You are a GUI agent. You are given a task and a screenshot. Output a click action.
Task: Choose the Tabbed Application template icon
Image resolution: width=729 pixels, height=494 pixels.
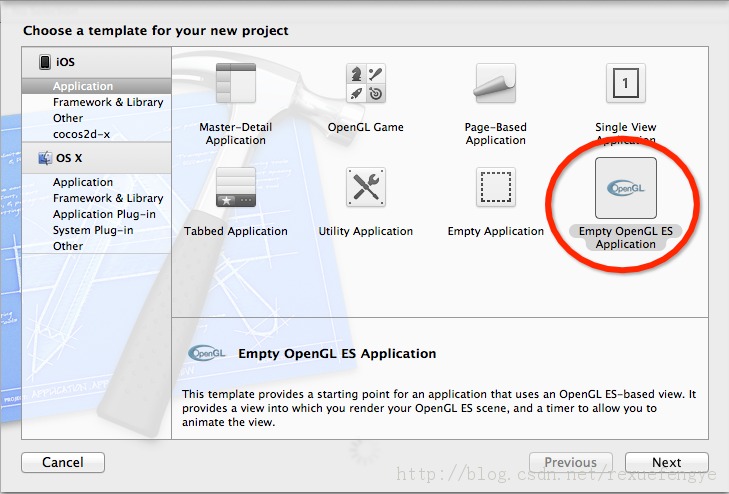pos(236,187)
